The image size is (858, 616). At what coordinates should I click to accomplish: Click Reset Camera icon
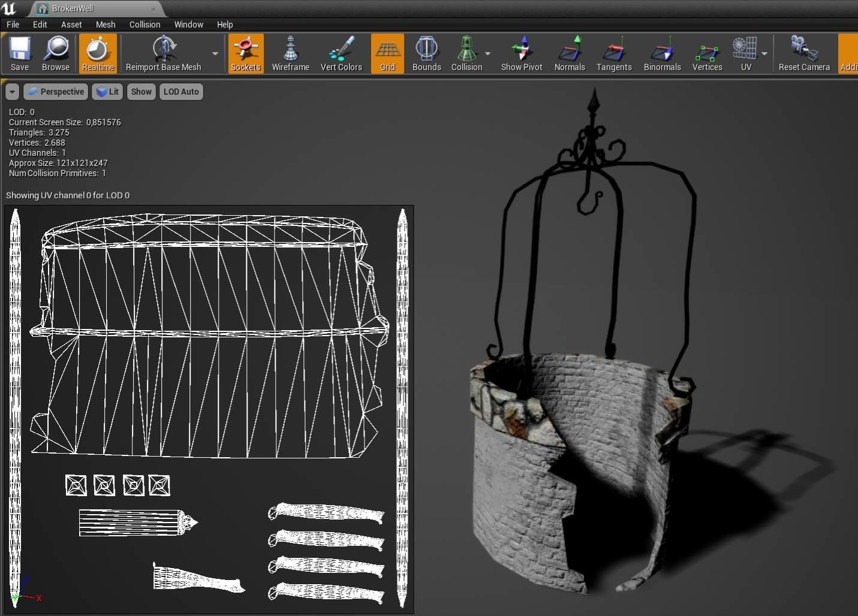tap(804, 53)
